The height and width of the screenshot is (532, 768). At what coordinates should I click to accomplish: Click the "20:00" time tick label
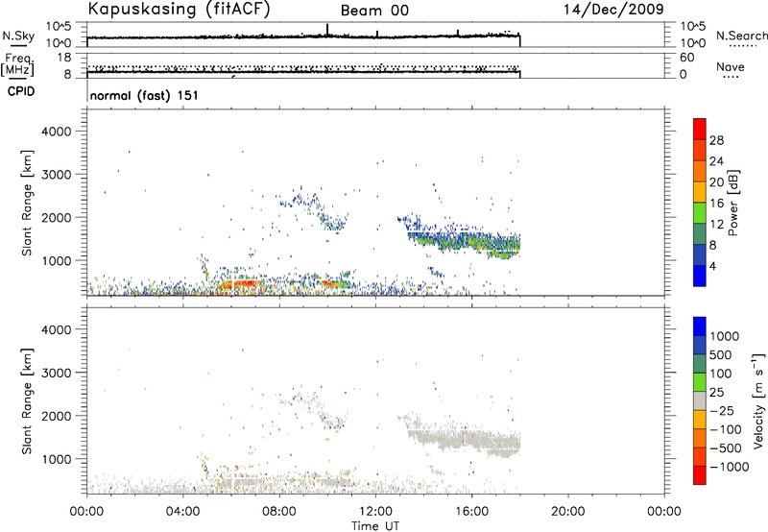pyautogui.click(x=568, y=512)
